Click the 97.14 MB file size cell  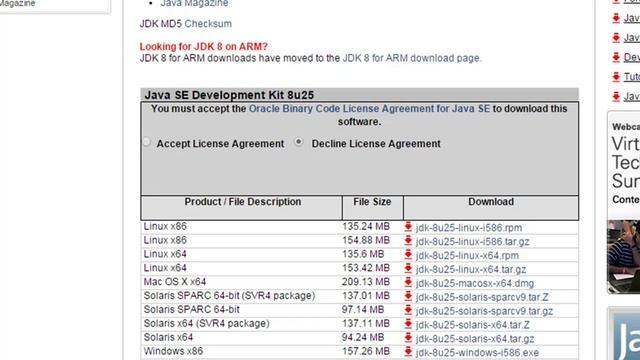(363, 309)
